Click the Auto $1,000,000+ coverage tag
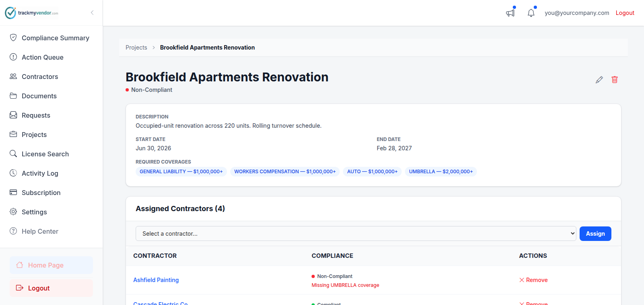 point(372,172)
